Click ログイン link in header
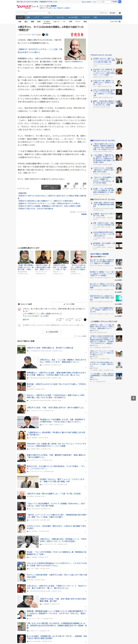The image size is (138, 644). (42, 8)
